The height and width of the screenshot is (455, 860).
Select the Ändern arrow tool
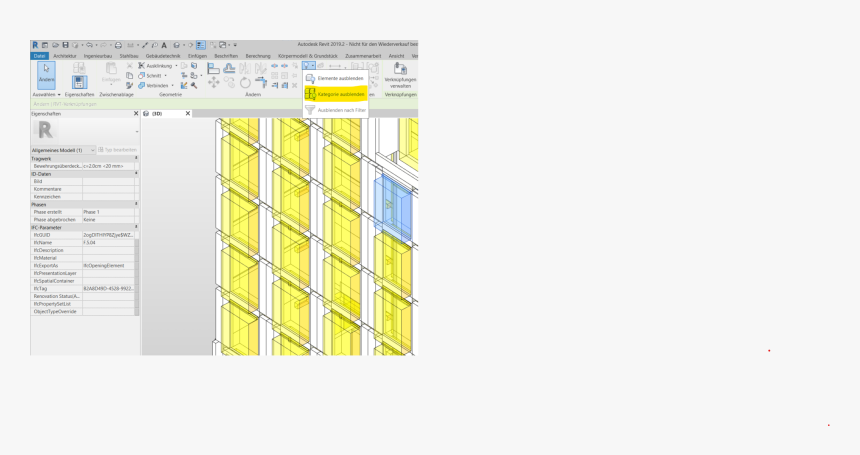click(47, 75)
